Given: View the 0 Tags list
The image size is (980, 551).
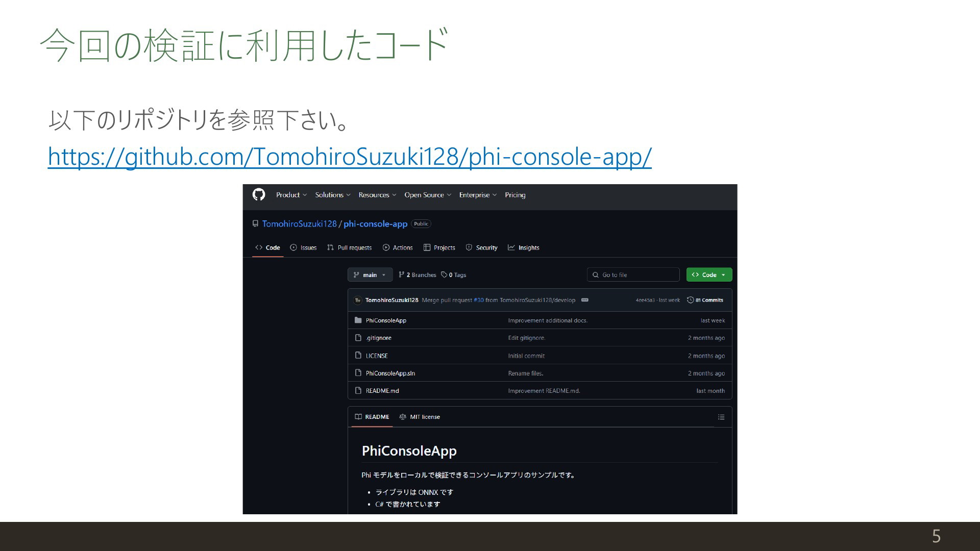Looking at the screenshot, I should [454, 275].
